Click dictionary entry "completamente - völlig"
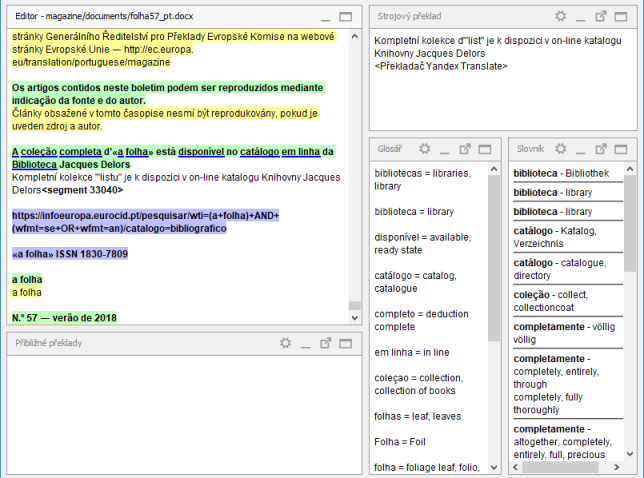The height and width of the screenshot is (478, 644). (564, 333)
